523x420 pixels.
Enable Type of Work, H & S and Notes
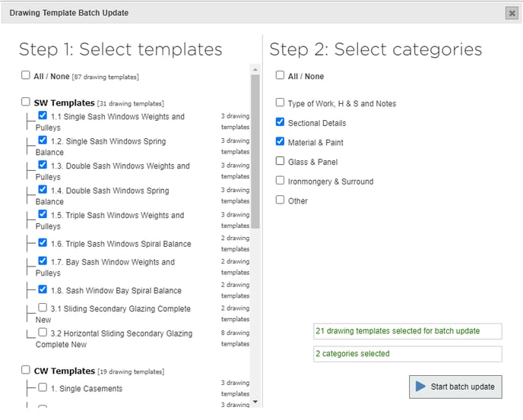tap(281, 103)
